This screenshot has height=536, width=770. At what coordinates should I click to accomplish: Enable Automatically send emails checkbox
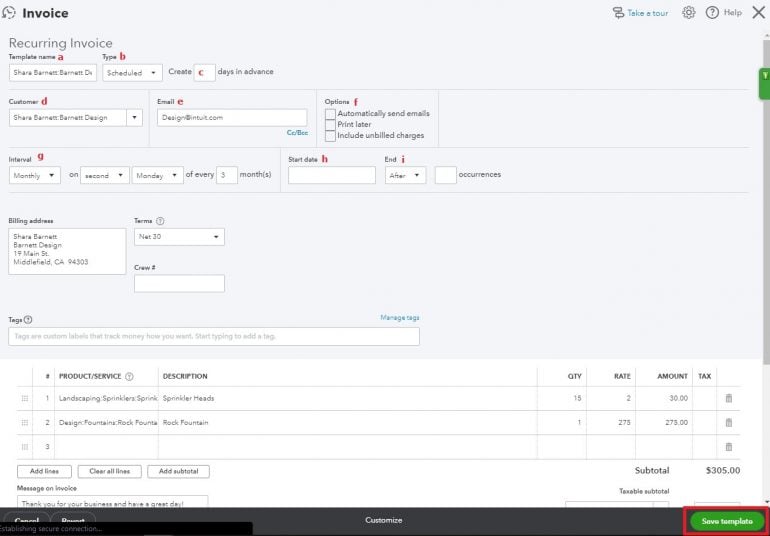point(330,114)
